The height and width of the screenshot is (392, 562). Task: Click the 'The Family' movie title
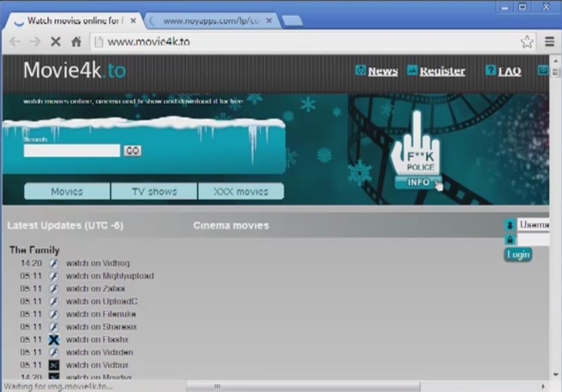click(34, 250)
